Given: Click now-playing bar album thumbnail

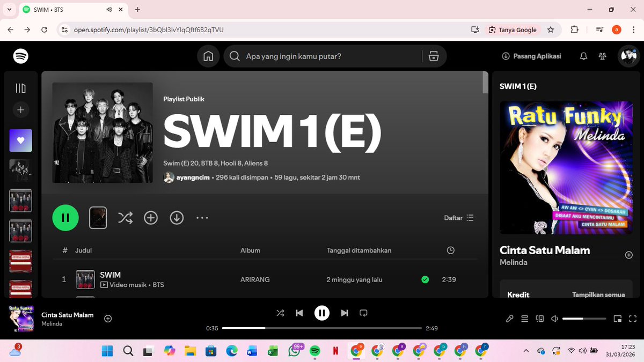Looking at the screenshot, I should click(x=22, y=319).
